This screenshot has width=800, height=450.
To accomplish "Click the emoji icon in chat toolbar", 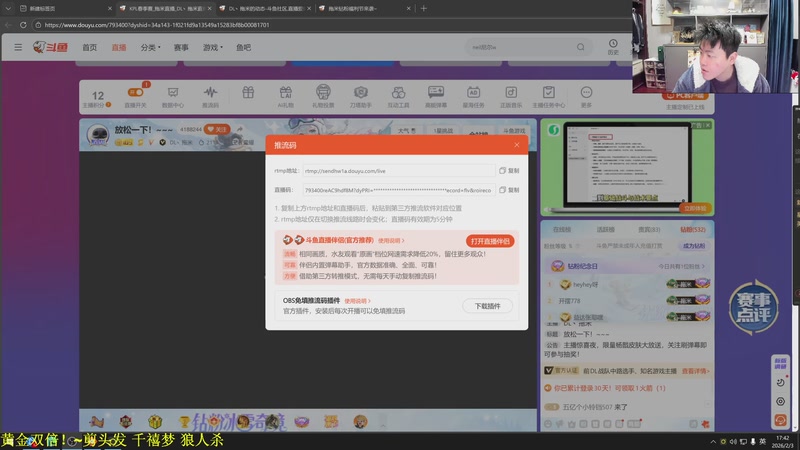I will [547, 424].
